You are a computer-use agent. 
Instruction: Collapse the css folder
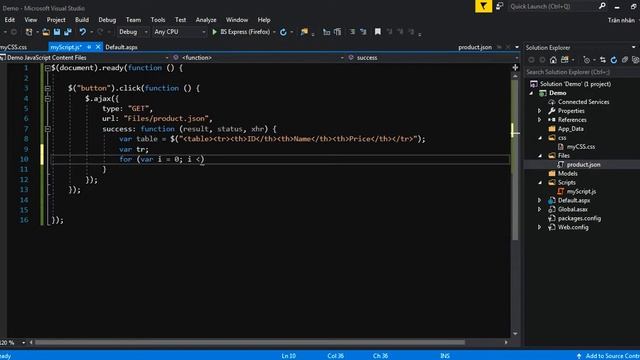[x=540, y=138]
